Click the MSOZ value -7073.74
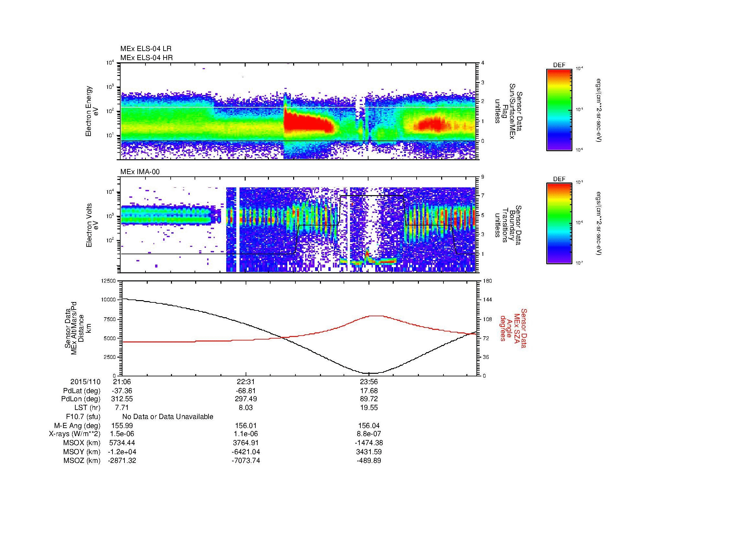The height and width of the screenshot is (534, 756). tap(246, 461)
